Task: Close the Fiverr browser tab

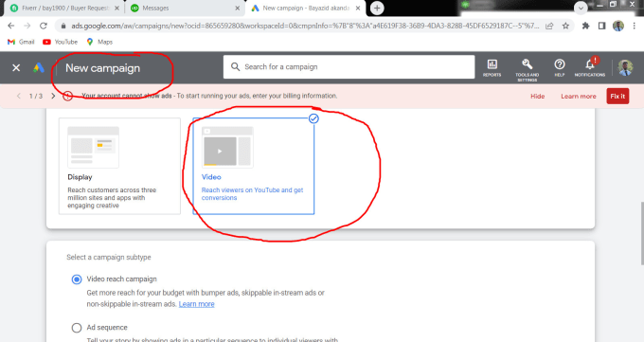Action: pyautogui.click(x=116, y=8)
